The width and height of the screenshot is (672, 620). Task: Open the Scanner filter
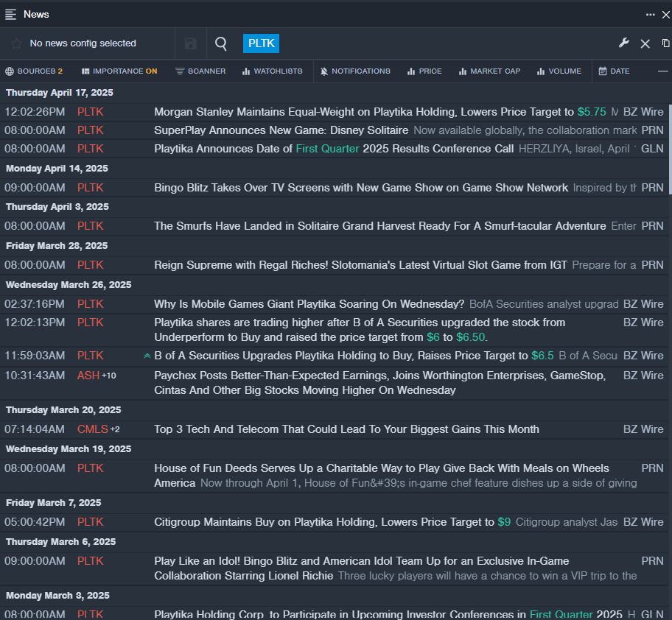pyautogui.click(x=200, y=71)
